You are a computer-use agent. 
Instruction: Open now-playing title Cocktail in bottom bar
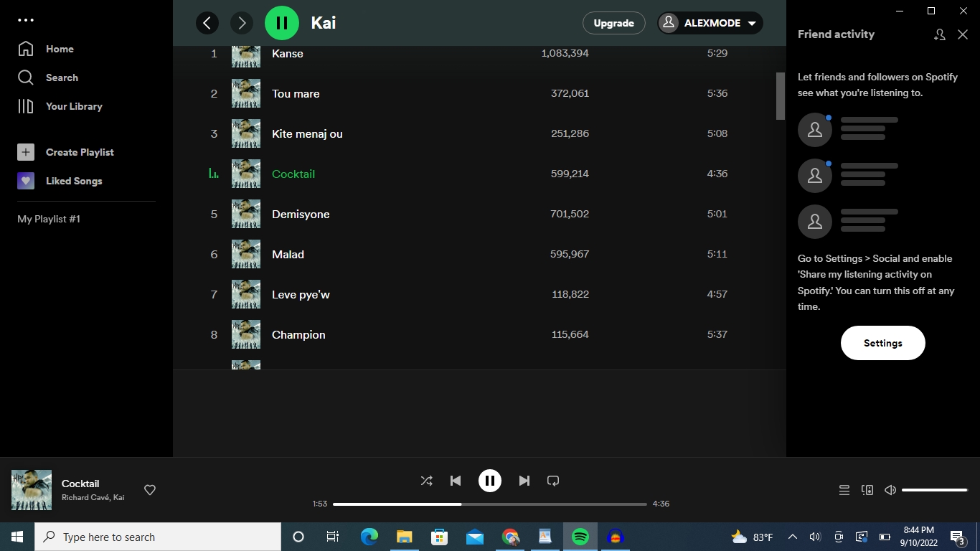click(80, 484)
